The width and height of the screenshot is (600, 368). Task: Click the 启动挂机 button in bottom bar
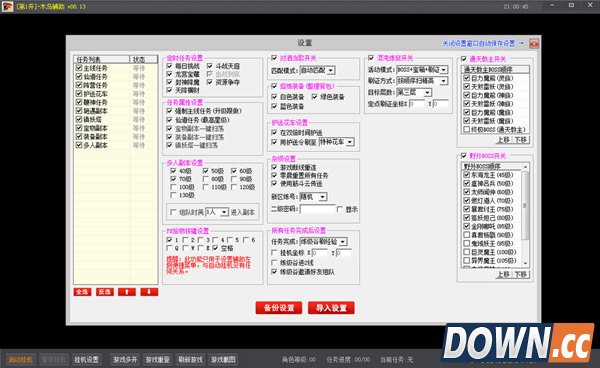[x=21, y=360]
